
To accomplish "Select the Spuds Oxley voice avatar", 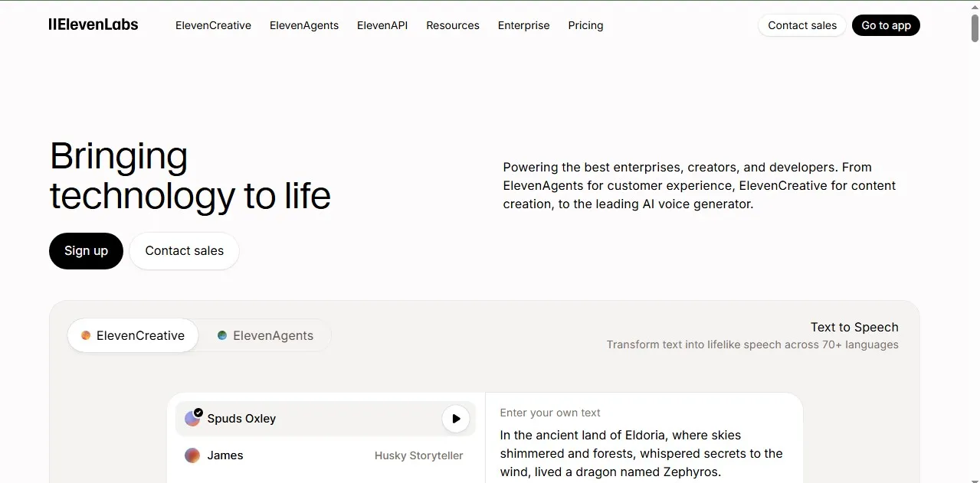I will coord(192,419).
